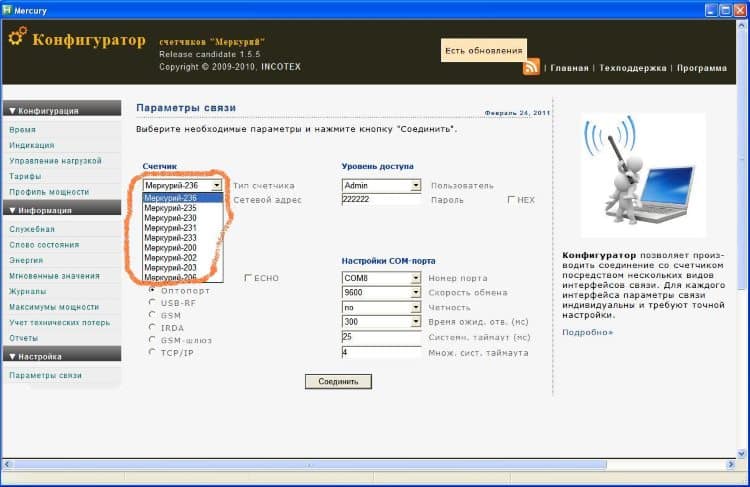Viewport: 750px width, 487px height.
Task: Select Меркурий-230 from the open list
Action: [170, 219]
